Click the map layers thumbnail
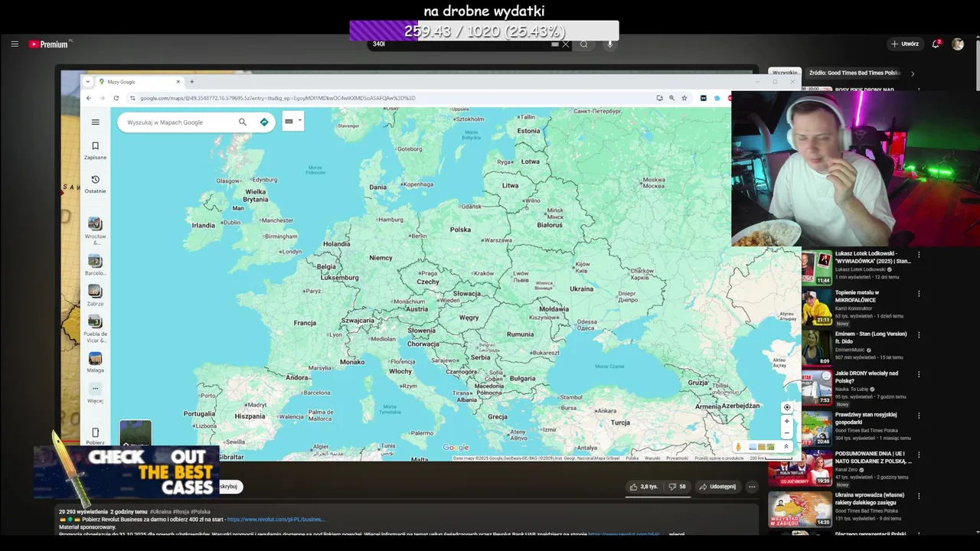 pyautogui.click(x=136, y=434)
